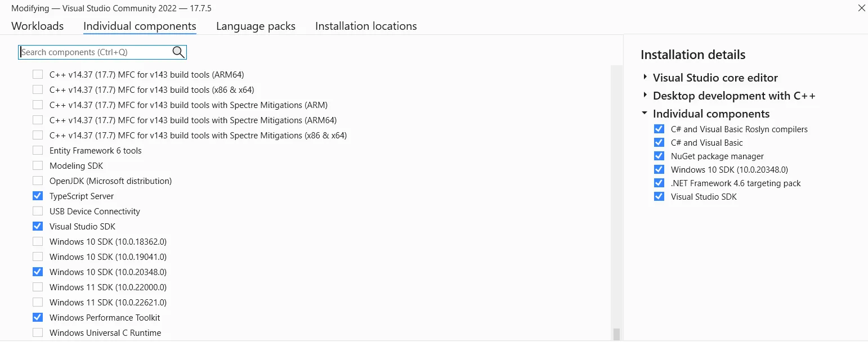Expand Desktop development with C++ section

(x=645, y=95)
